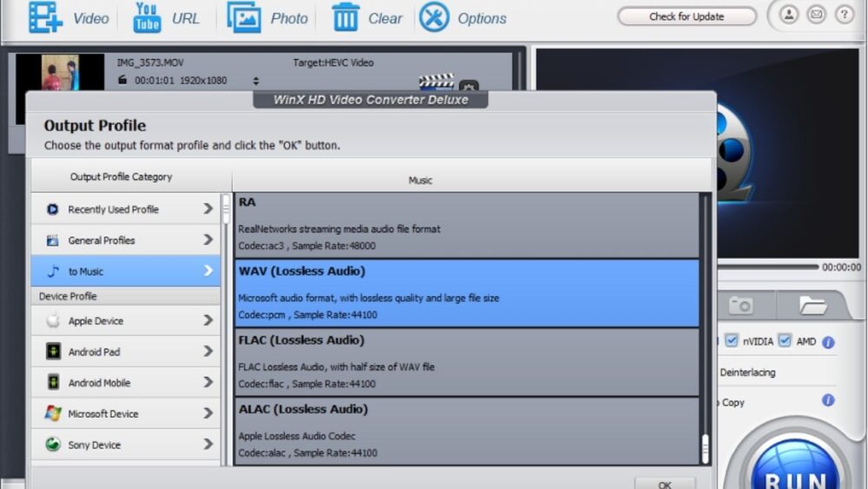Open the YouTube URL downloader icon
This screenshot has width=868, height=489.
click(x=147, y=17)
